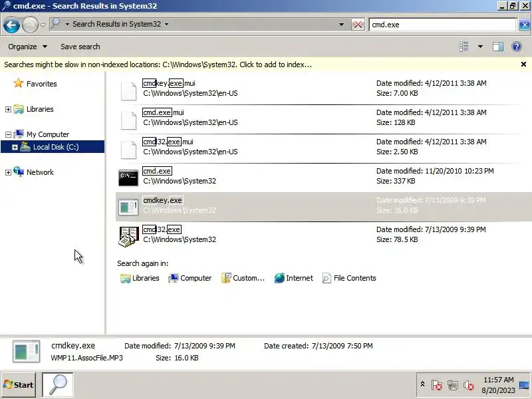Click the cmd.exe.mui file icon
Image resolution: width=532 pixels, height=399 pixels.
click(128, 120)
